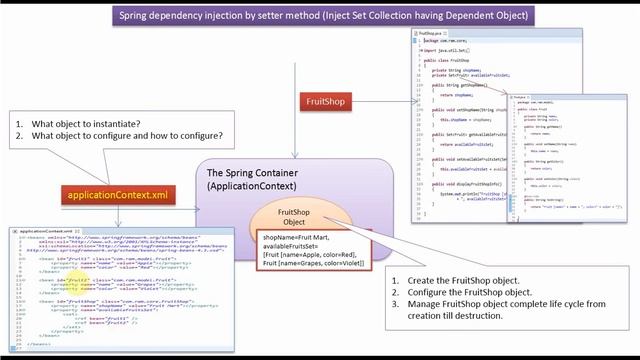640x360 pixels.
Task: Expand the import java.util.Set fold marker
Action: pyautogui.click(x=421, y=51)
